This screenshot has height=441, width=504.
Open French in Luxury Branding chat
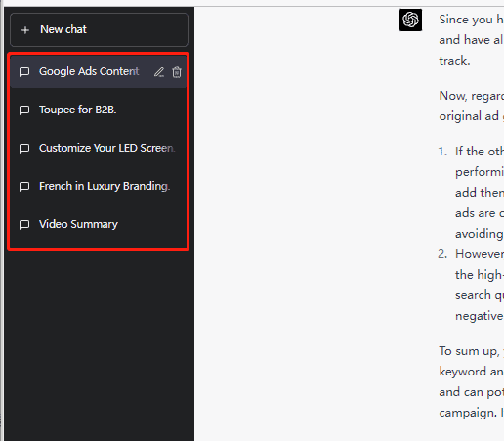click(x=99, y=186)
